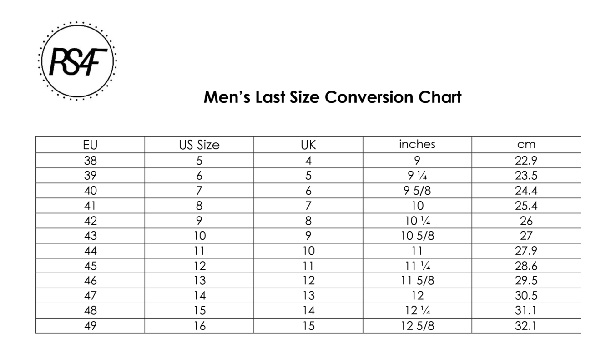Select US size 10 cell
Image resolution: width=616 pixels, height=364 pixels.
coord(199,236)
